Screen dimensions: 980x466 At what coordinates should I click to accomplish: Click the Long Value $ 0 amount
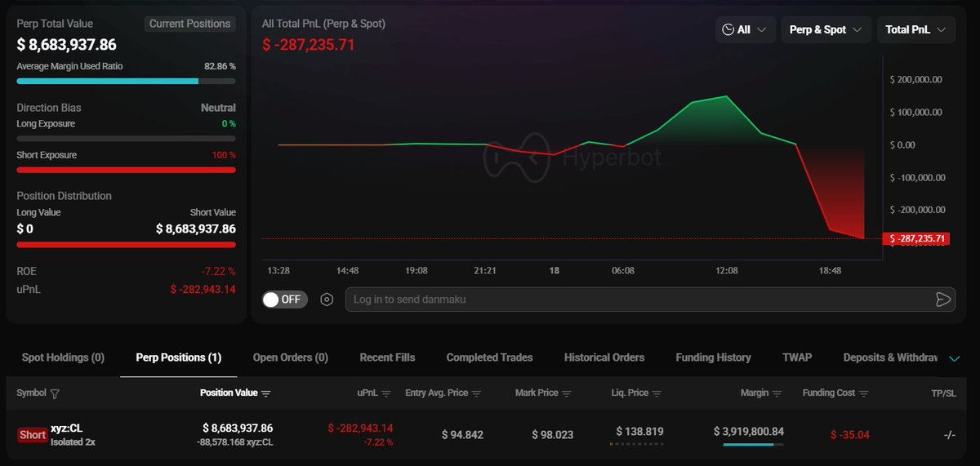click(25, 229)
